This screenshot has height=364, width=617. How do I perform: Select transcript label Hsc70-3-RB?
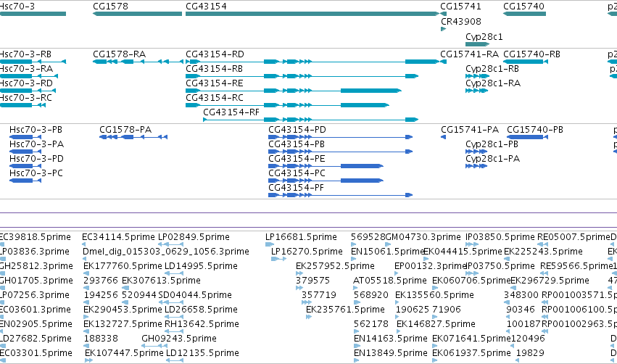click(x=25, y=54)
